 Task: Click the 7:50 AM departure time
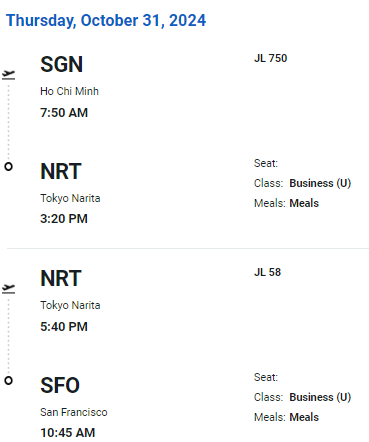(64, 113)
